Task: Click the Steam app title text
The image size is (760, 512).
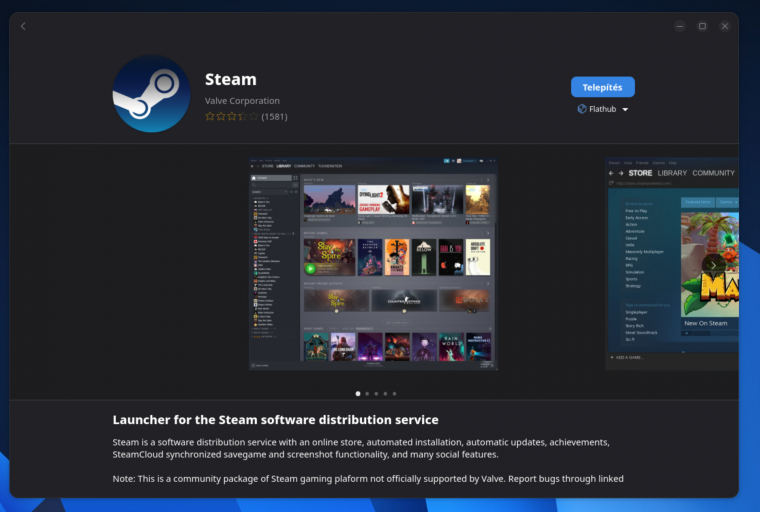Action: [x=231, y=80]
